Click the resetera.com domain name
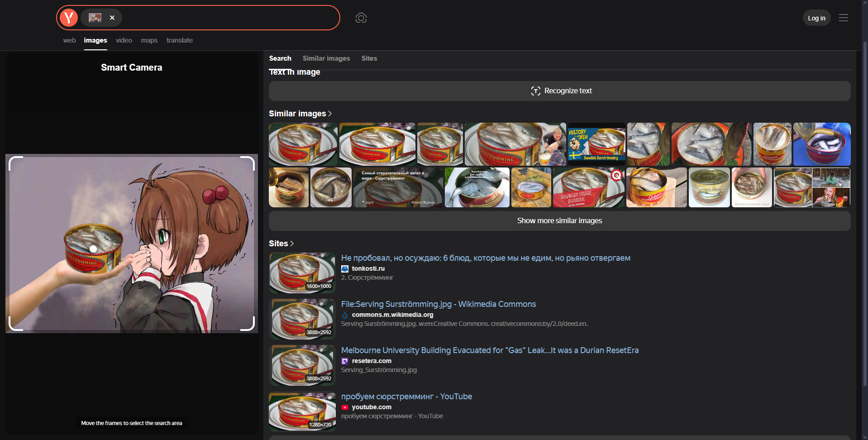 pos(372,361)
